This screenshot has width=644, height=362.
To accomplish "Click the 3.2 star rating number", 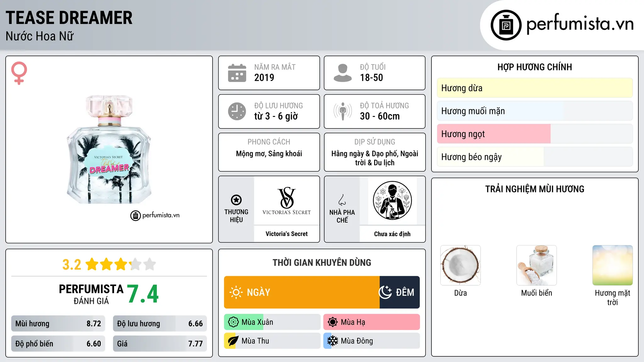I will [x=72, y=265].
